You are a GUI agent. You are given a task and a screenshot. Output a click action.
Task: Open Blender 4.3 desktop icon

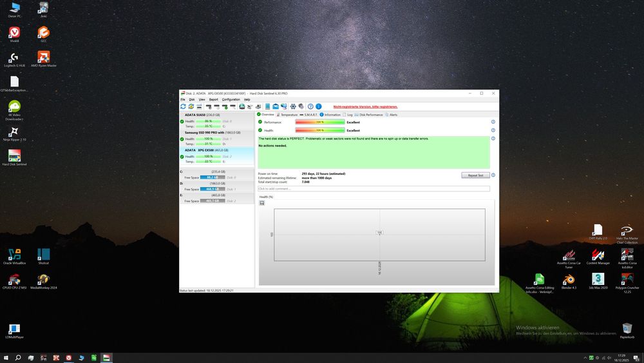[569, 281]
